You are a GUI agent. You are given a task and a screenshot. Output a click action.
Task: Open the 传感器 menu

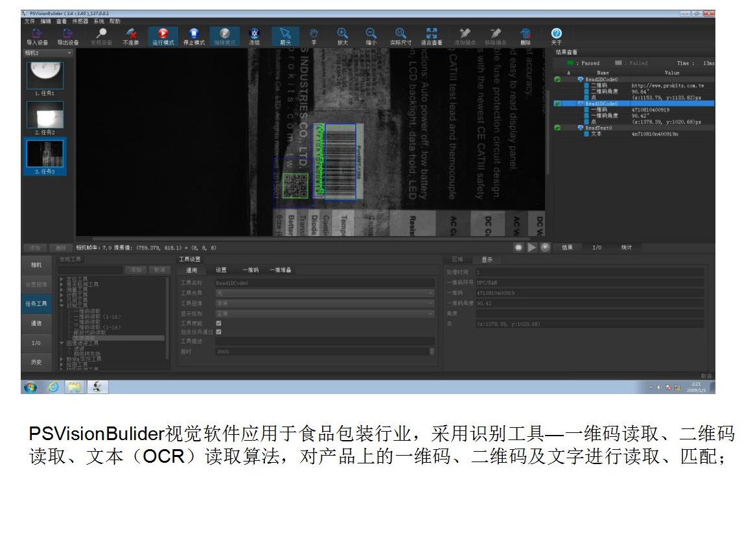(80, 21)
